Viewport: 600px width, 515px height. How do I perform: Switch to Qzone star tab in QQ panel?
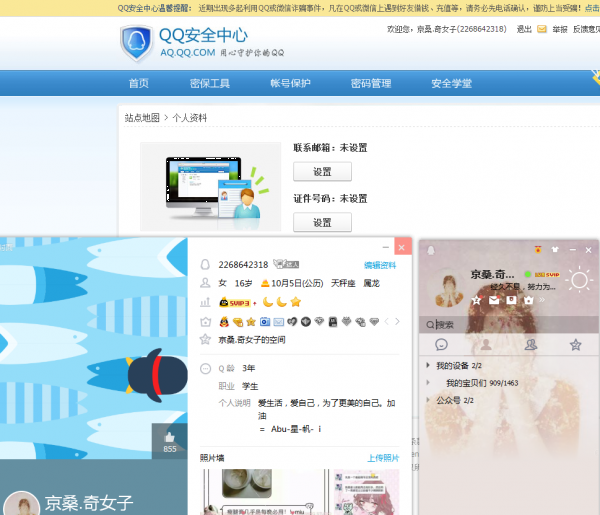click(576, 344)
